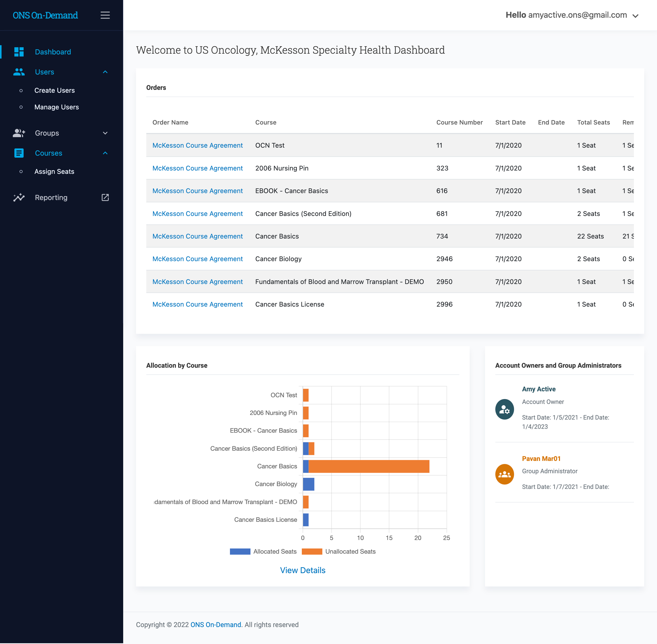Click the Course Number column header
Image resolution: width=657 pixels, height=644 pixels.
459,122
